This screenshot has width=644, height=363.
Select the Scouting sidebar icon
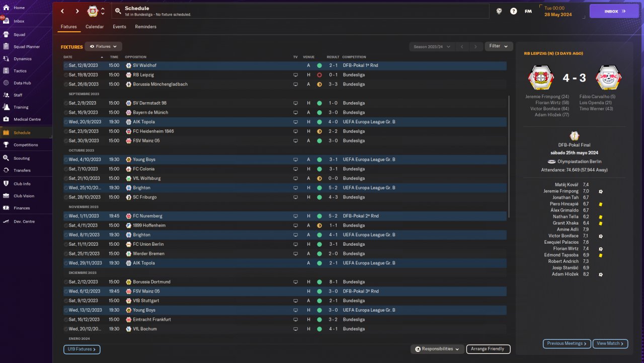click(x=6, y=158)
